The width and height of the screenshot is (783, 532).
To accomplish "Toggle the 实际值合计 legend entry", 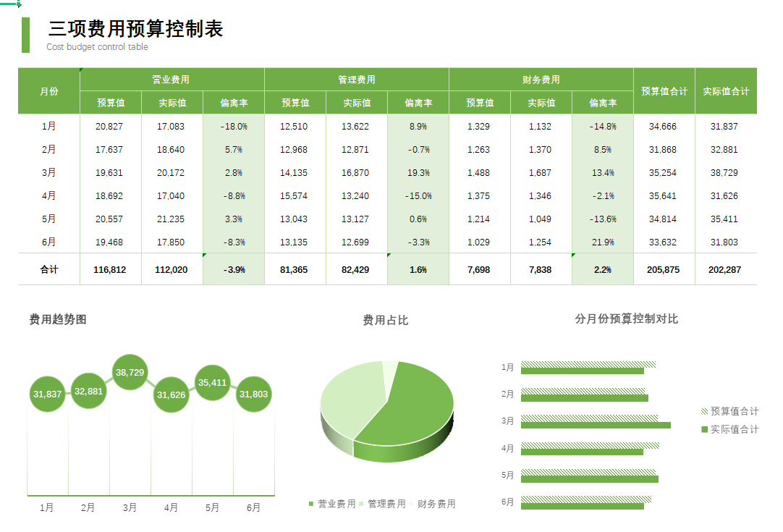I will pos(733,428).
